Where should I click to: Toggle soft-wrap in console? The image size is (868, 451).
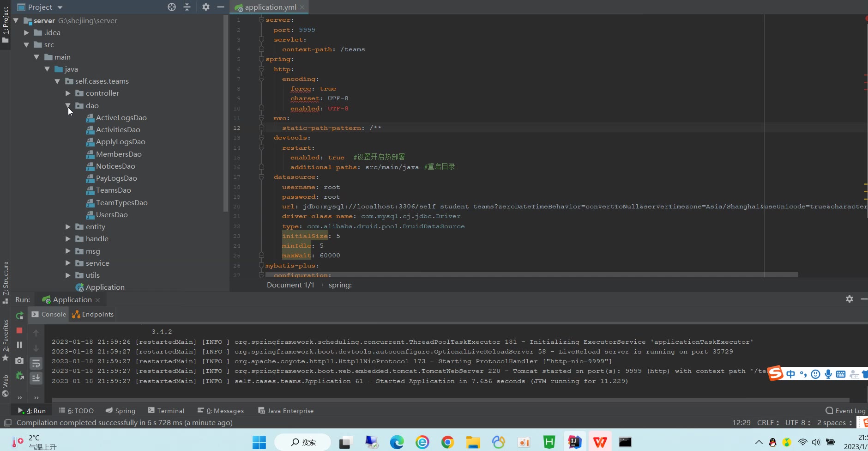(x=36, y=363)
